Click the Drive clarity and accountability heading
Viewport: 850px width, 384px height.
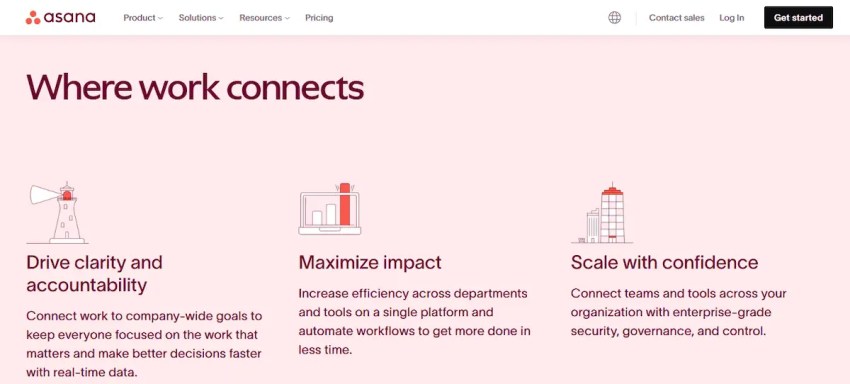[94, 273]
